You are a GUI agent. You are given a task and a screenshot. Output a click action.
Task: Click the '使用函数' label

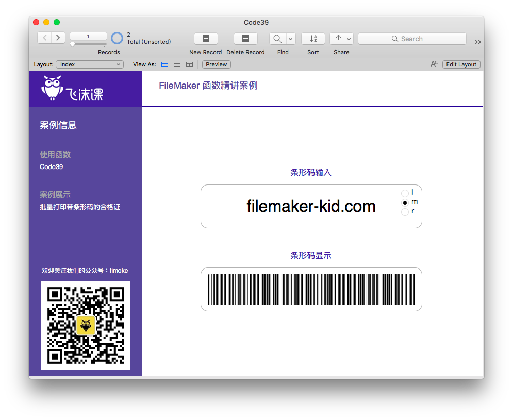coord(55,155)
